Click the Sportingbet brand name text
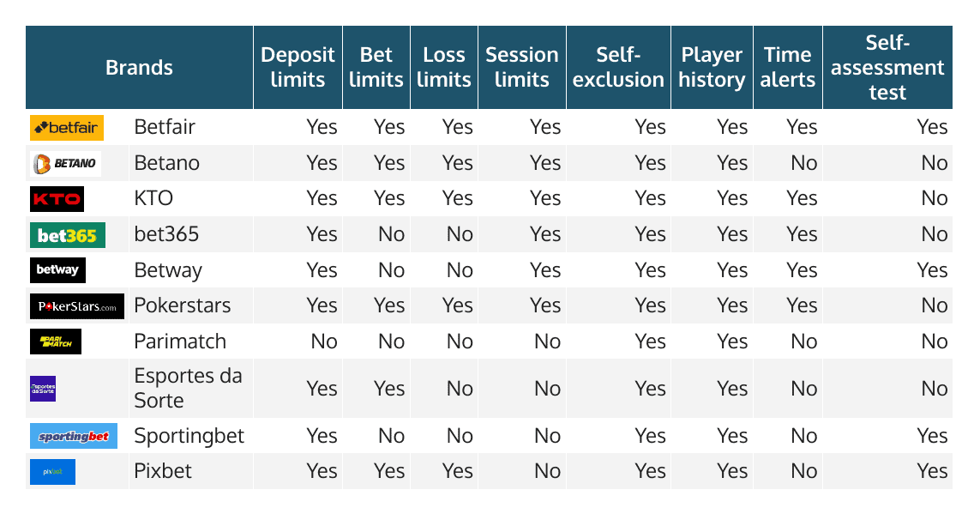Screen dimensions: 980x520 189,436
